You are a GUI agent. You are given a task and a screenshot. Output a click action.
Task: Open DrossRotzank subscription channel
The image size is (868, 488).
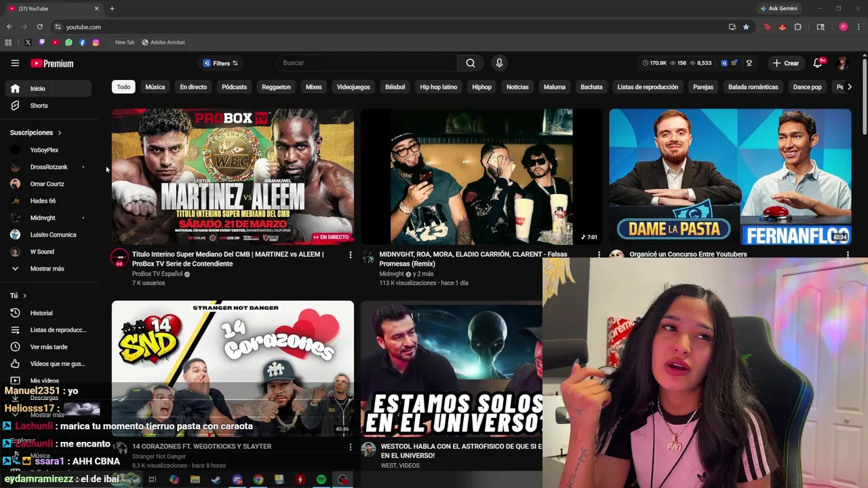[x=48, y=167]
